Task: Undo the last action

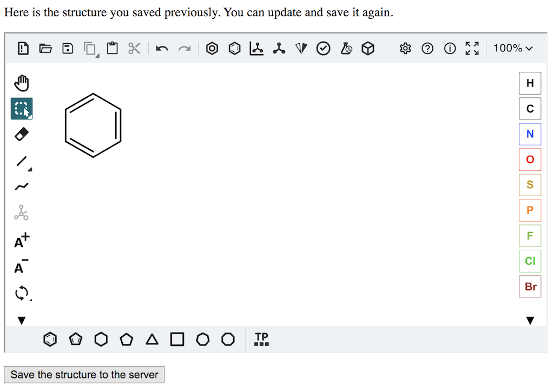Action: [161, 49]
